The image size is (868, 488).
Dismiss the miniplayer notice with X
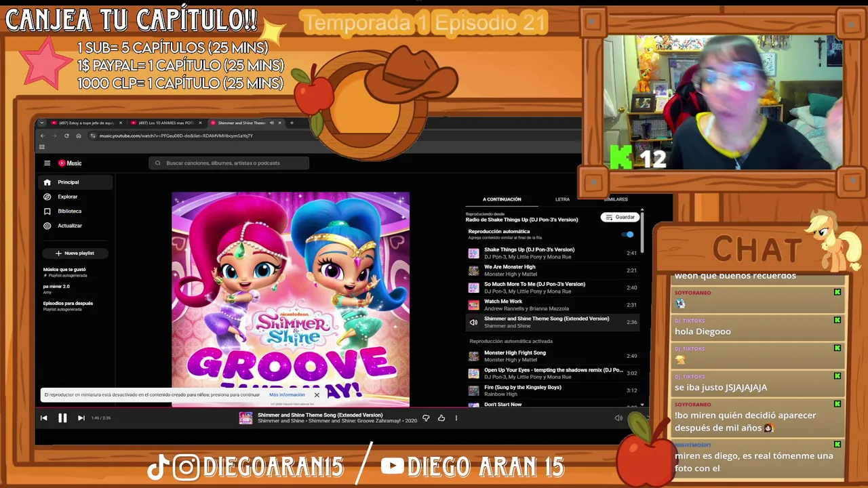[x=317, y=395]
